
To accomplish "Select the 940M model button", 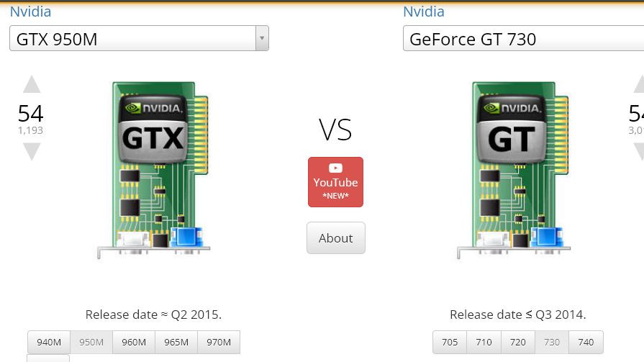I will point(49,343).
